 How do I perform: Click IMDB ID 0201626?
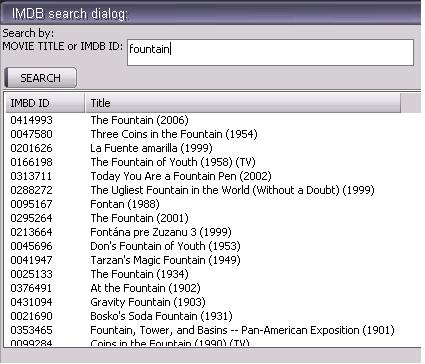(31, 148)
